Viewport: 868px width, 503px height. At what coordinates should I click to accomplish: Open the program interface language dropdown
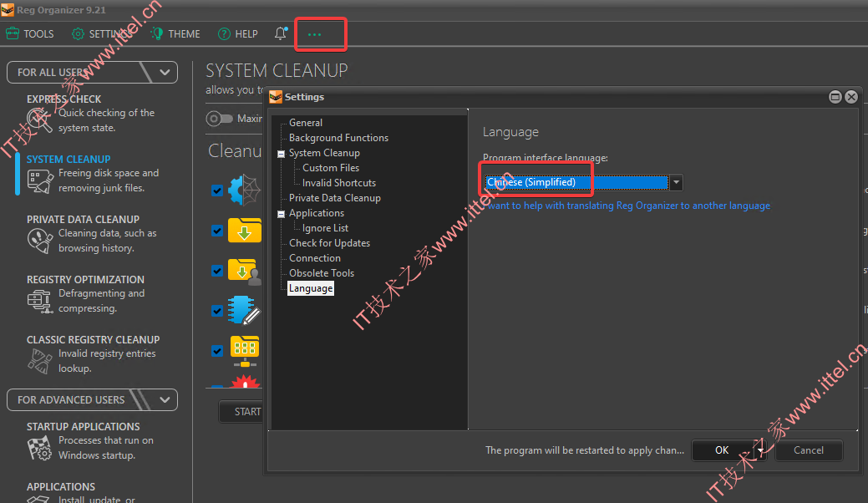coord(676,182)
